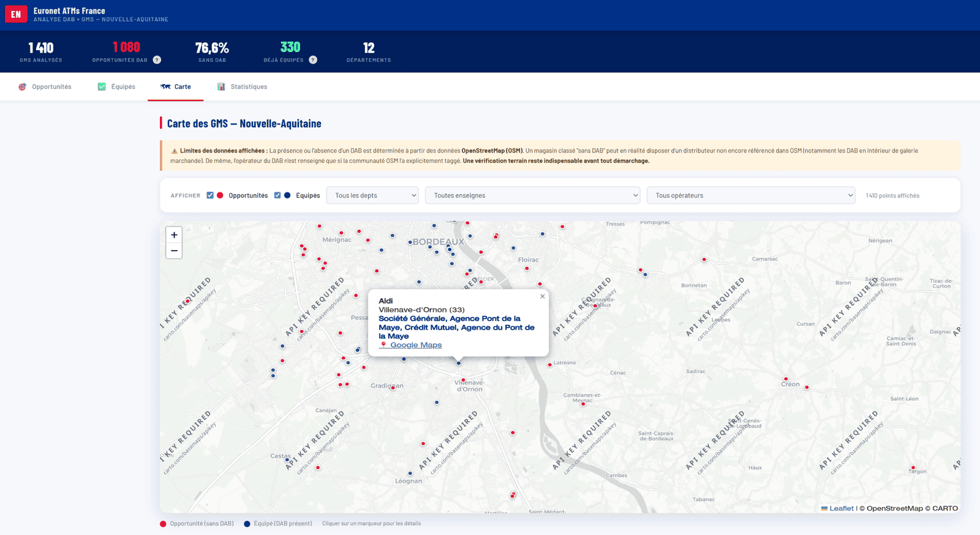Viewport: 980px width, 535px height.
Task: Open the Google Maps link in popup
Action: [416, 345]
